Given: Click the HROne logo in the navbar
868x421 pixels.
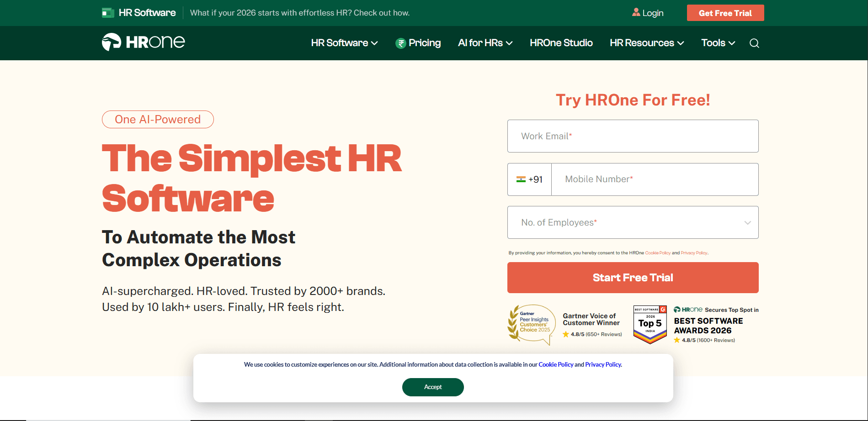Looking at the screenshot, I should click(143, 42).
